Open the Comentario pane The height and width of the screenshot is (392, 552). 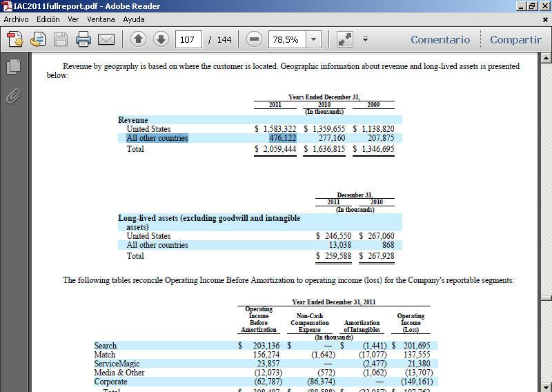(440, 39)
